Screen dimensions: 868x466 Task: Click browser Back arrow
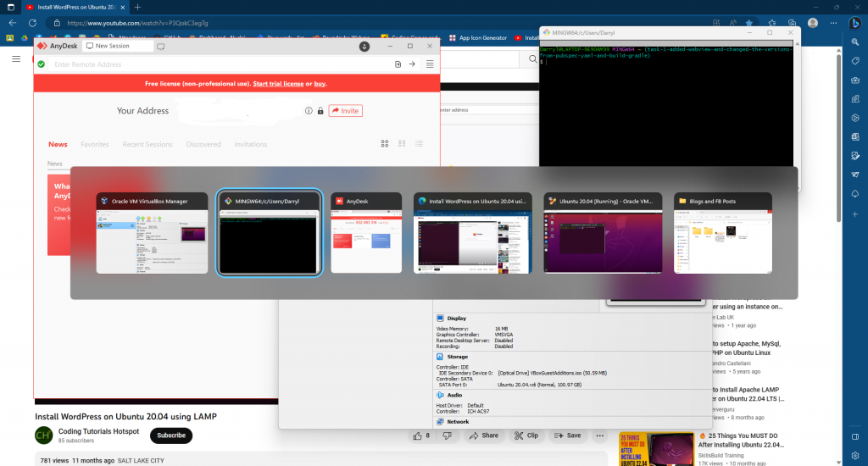tap(12, 23)
